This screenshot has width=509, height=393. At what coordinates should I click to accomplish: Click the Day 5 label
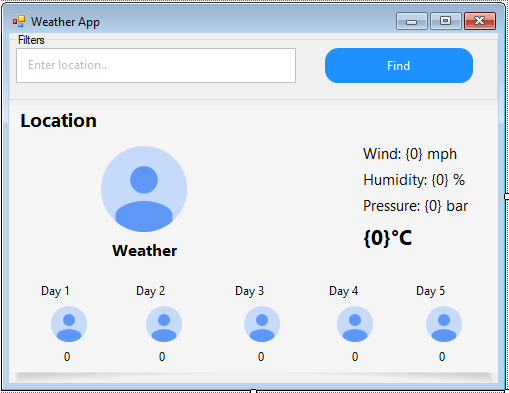click(430, 291)
